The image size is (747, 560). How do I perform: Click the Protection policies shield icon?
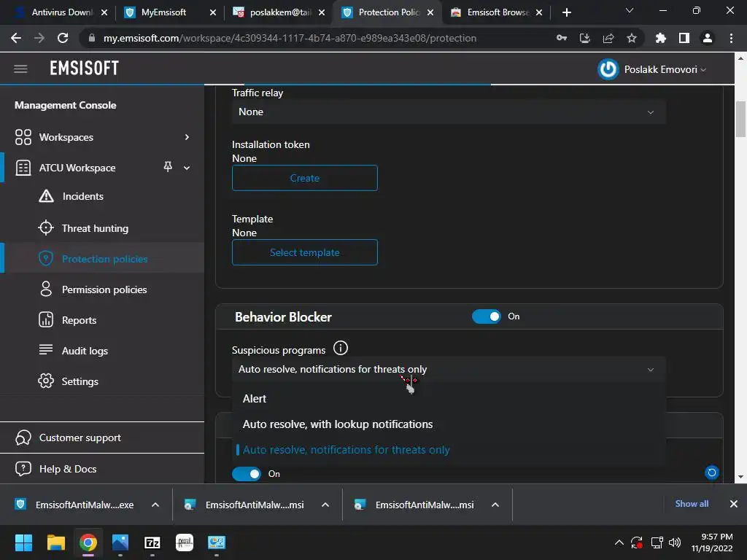[x=46, y=259]
